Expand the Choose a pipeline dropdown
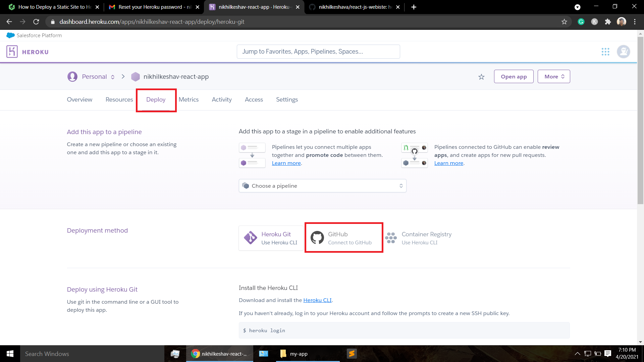 tap(322, 186)
